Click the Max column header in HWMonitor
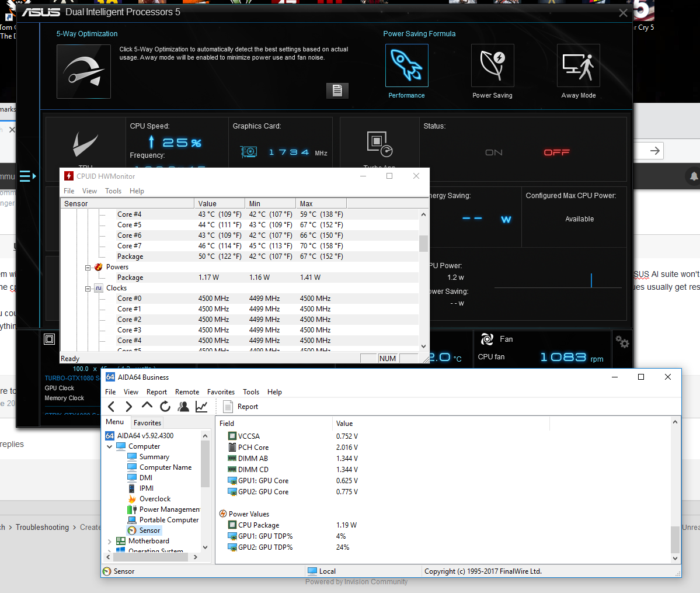700x593 pixels. [x=321, y=204]
